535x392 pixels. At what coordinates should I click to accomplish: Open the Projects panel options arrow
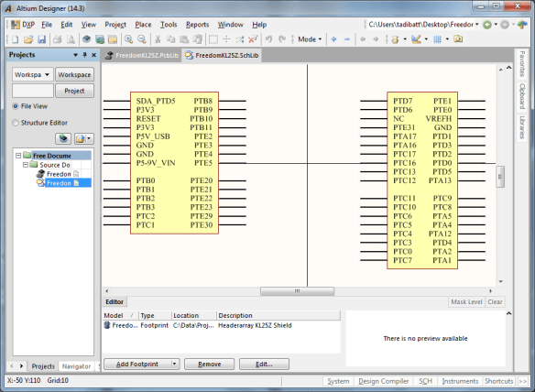(x=75, y=55)
